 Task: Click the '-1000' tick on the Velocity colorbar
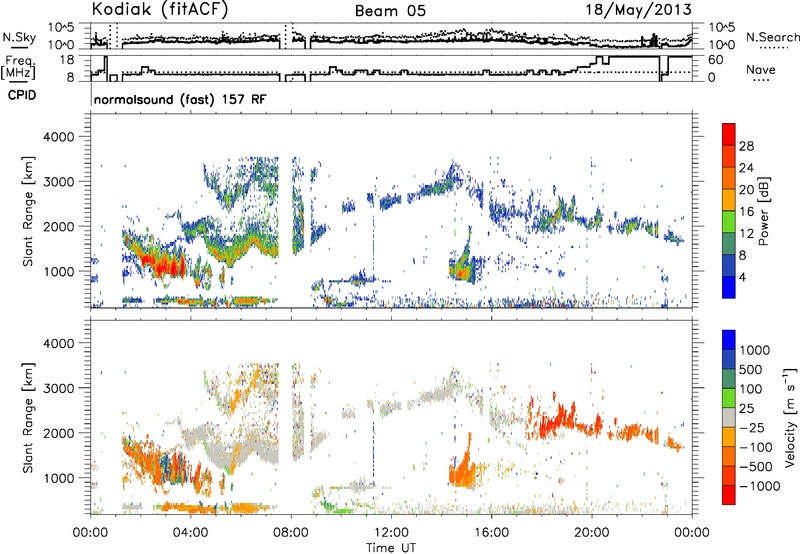[760, 486]
